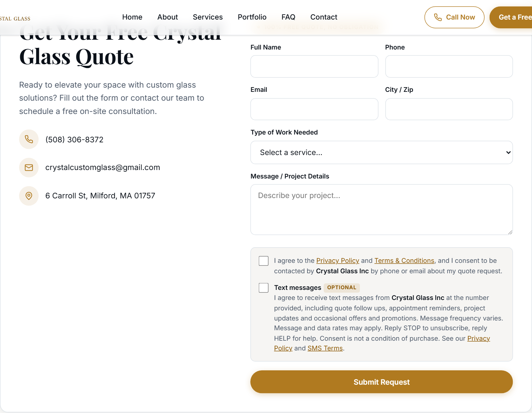The image size is (532, 413).
Task: Click the Describe your project text area
Action: pyautogui.click(x=381, y=209)
